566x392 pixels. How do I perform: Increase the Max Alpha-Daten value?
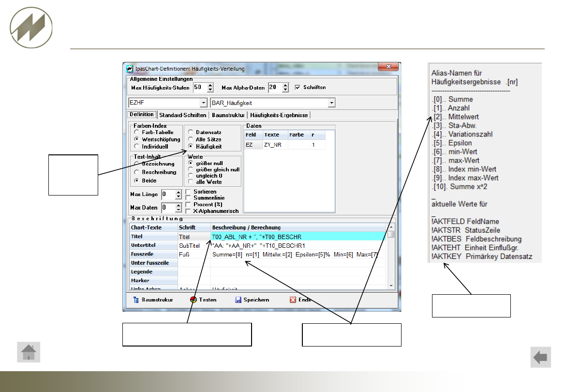pos(285,85)
